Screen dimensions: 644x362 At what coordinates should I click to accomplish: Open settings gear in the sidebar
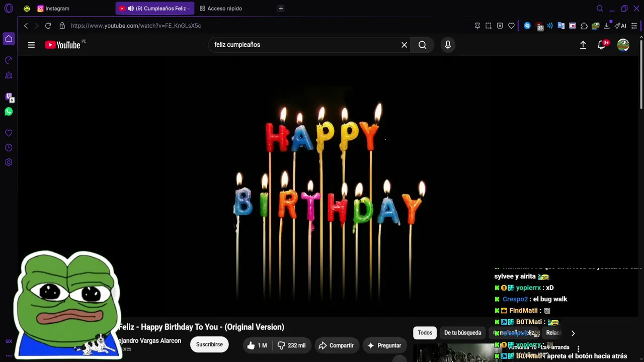point(9,162)
